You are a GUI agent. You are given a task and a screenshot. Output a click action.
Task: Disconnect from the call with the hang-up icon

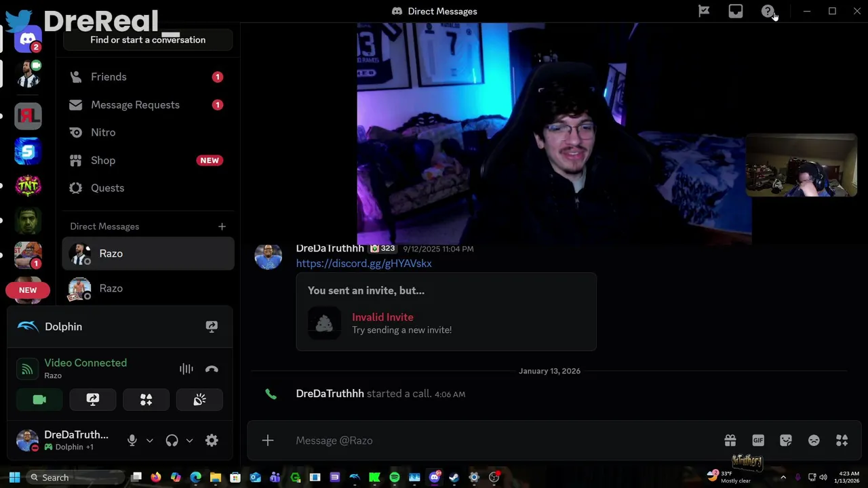click(212, 369)
